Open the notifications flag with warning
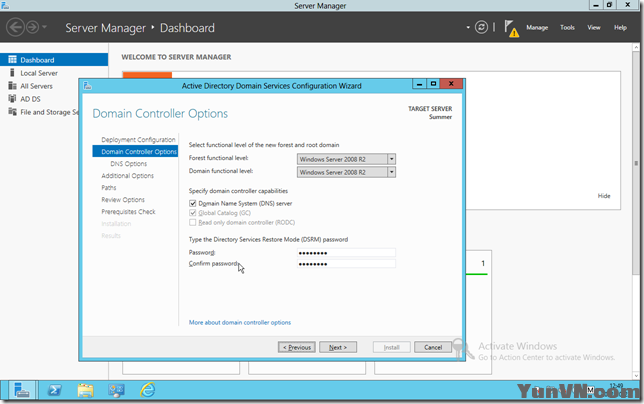 point(511,28)
